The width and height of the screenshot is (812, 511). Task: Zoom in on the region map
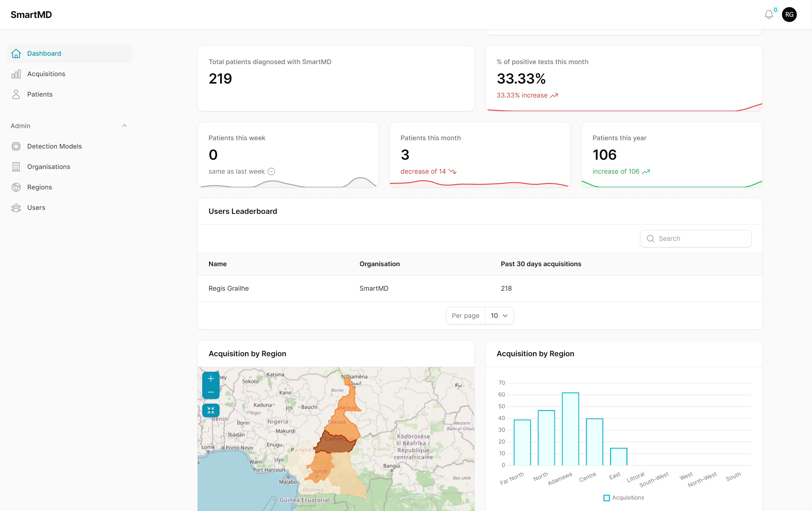[211, 379]
